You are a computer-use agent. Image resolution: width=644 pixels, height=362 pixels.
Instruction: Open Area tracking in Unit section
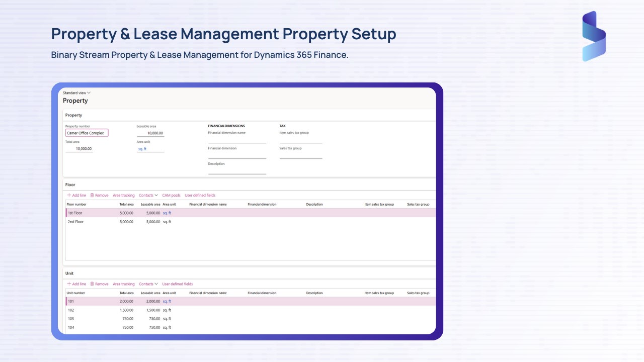coord(124,284)
